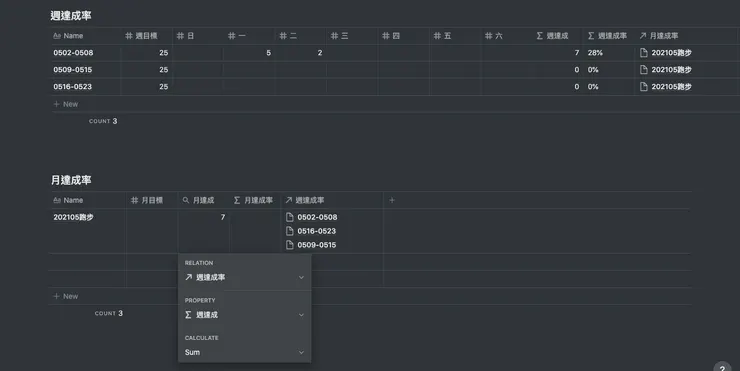The height and width of the screenshot is (371, 740).
Task: Open 202105跑步 page link in 0516-0523 row
Action: click(x=666, y=87)
